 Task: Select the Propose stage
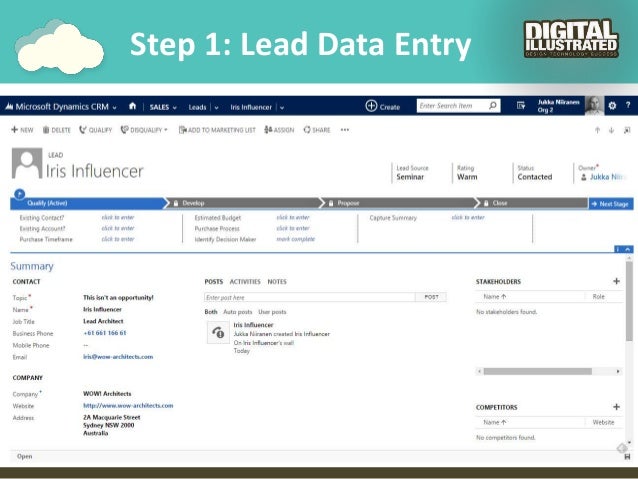click(400, 203)
